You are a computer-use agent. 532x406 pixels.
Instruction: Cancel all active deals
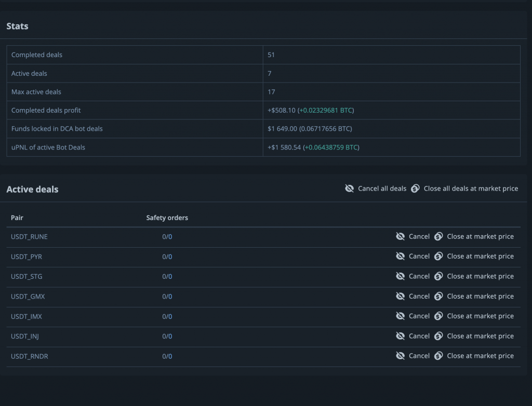382,188
